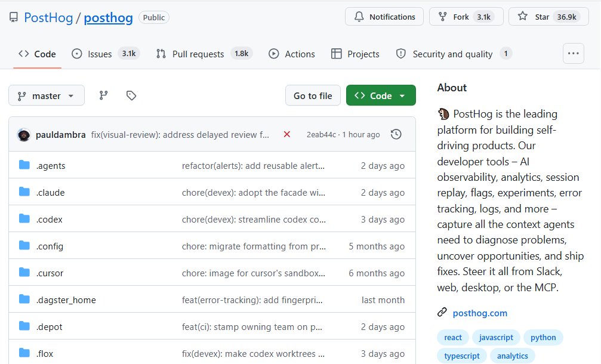Open the Notifications button
Screen dimensions: 601x364
tap(384, 17)
